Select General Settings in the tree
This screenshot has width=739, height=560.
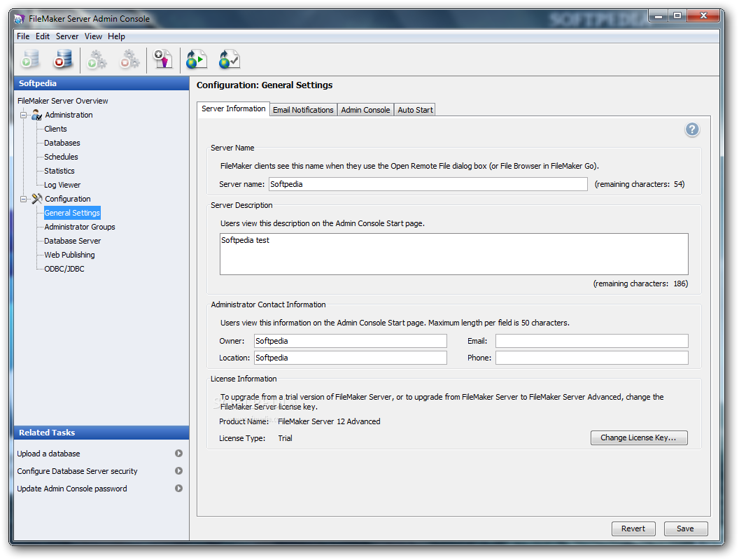72,213
